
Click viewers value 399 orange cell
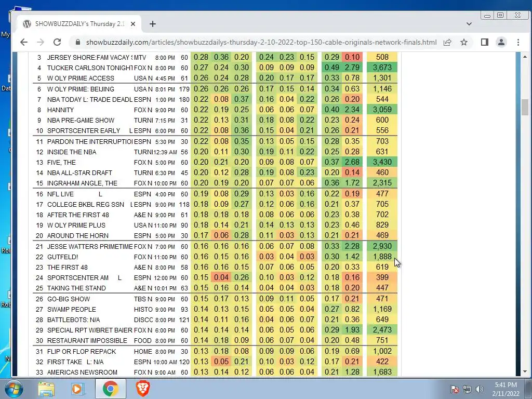(382, 277)
